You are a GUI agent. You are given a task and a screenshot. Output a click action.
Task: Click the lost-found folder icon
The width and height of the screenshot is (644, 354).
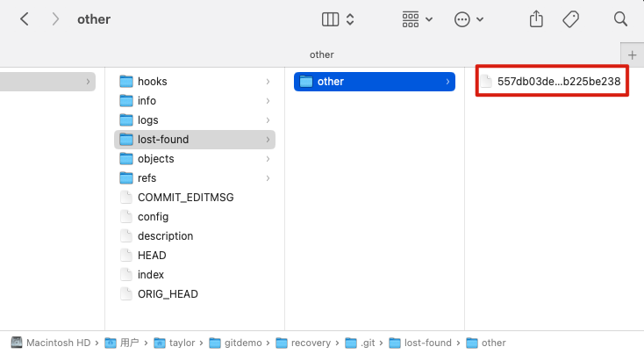point(126,140)
